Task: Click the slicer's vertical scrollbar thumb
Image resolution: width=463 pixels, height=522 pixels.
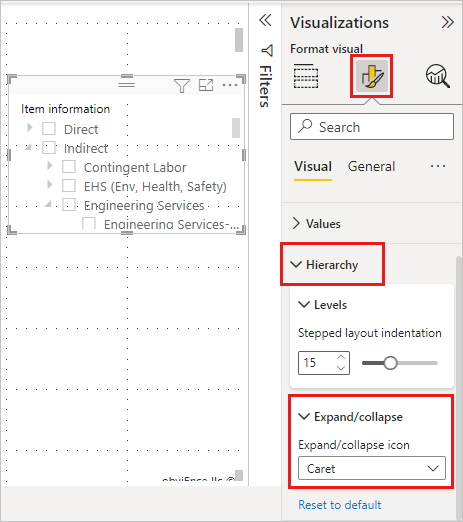Action: coord(236,128)
